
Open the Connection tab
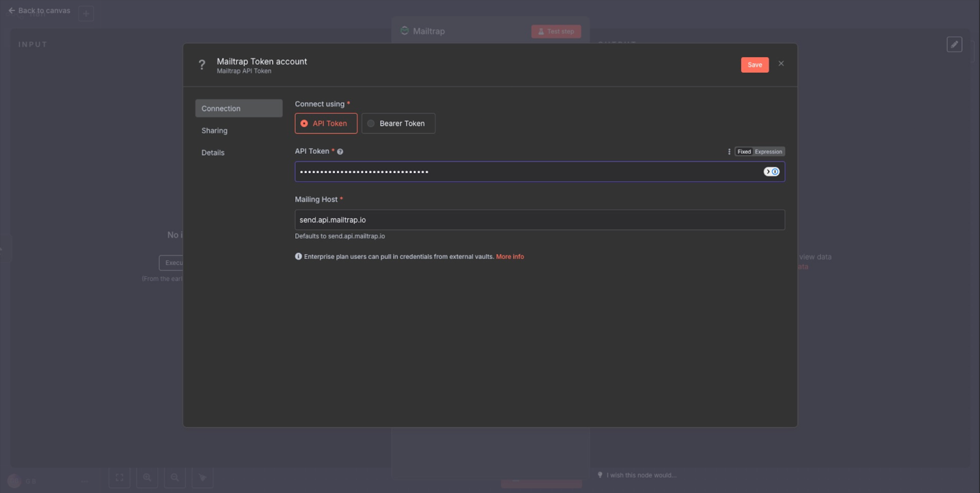pyautogui.click(x=238, y=108)
